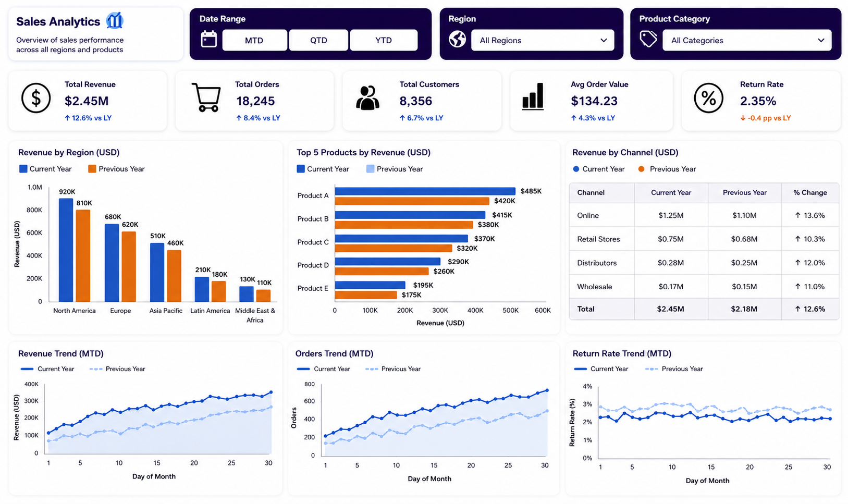Click the $134.23 Avg Order Value figure
848x504 pixels.
(x=594, y=101)
